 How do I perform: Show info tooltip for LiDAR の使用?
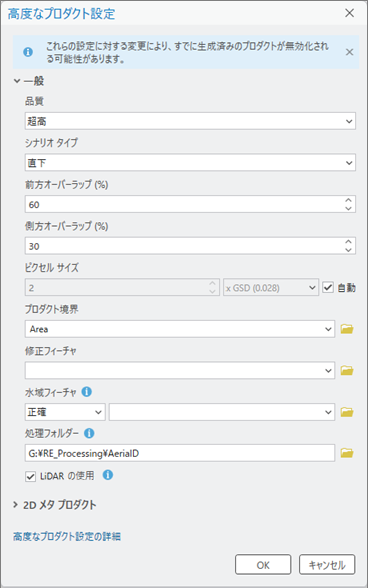point(108,475)
